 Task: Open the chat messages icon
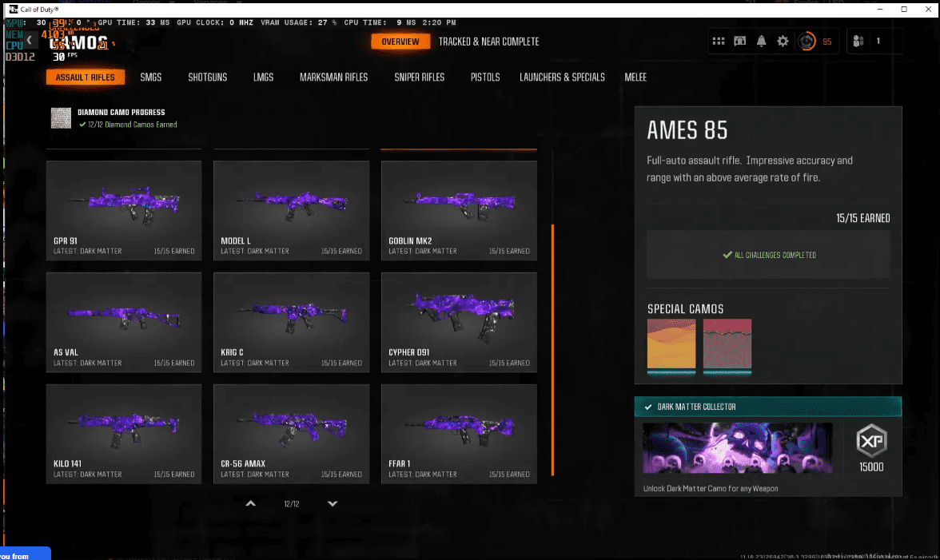coord(740,42)
